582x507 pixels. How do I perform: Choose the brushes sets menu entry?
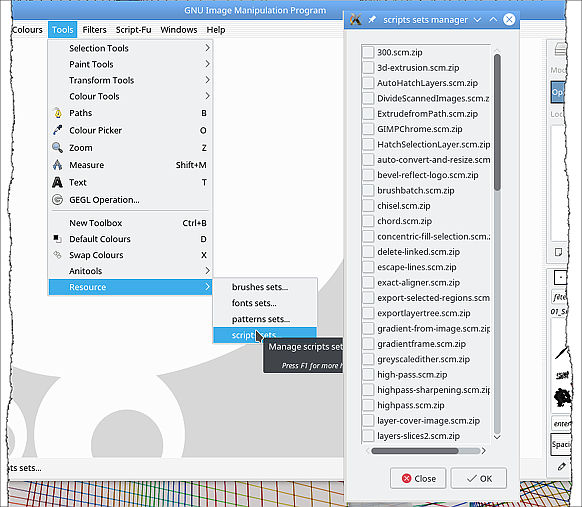(x=260, y=287)
